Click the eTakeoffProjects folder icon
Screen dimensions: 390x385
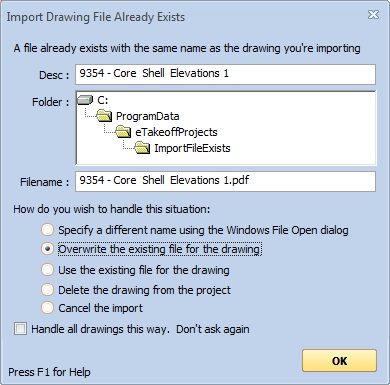pyautogui.click(x=124, y=132)
